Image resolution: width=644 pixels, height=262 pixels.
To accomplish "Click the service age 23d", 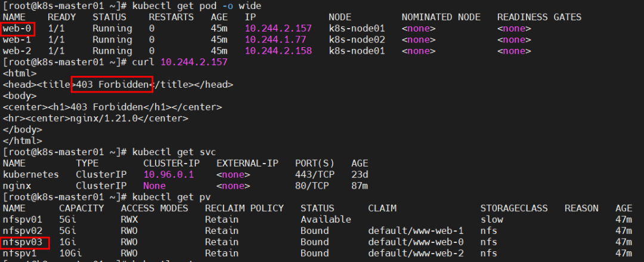I will pyautogui.click(x=360, y=174).
